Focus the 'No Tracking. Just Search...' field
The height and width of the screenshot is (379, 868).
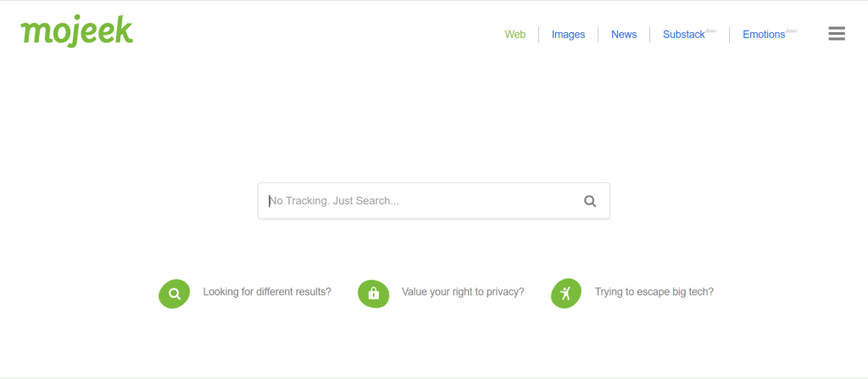point(420,202)
